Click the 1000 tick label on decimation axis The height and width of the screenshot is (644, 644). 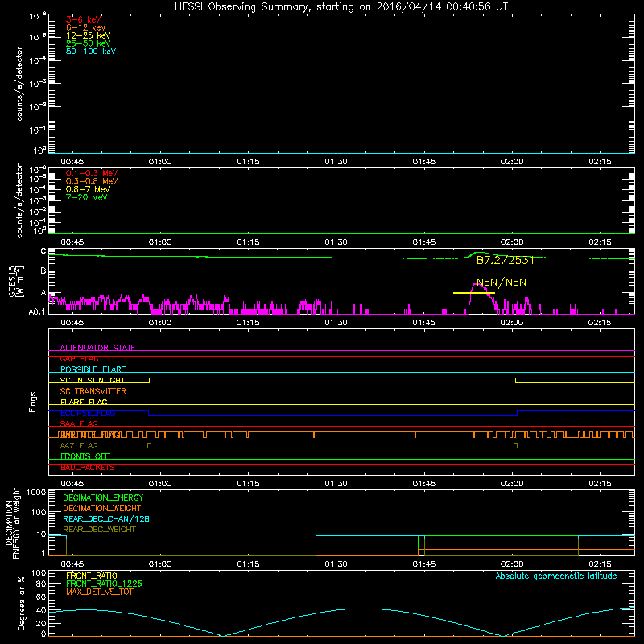(x=36, y=493)
